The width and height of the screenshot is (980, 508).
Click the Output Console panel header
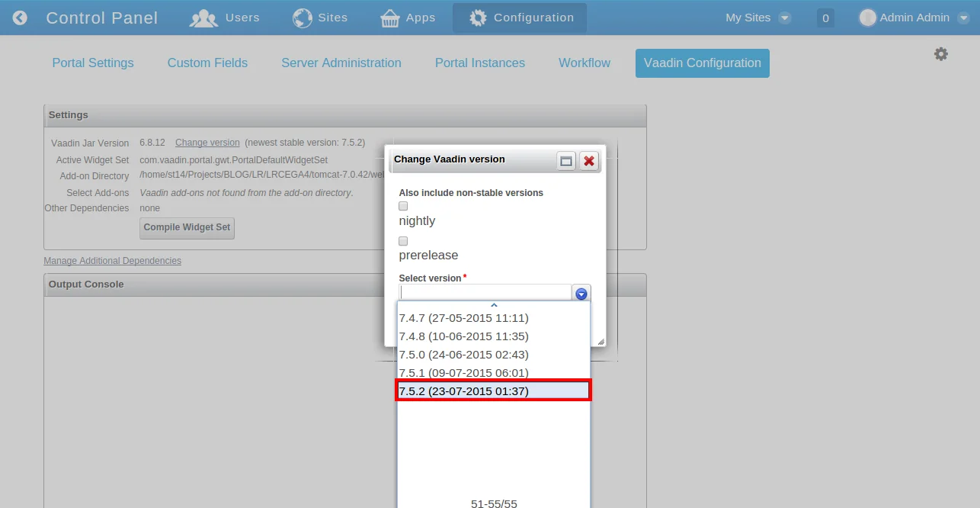[345, 285]
